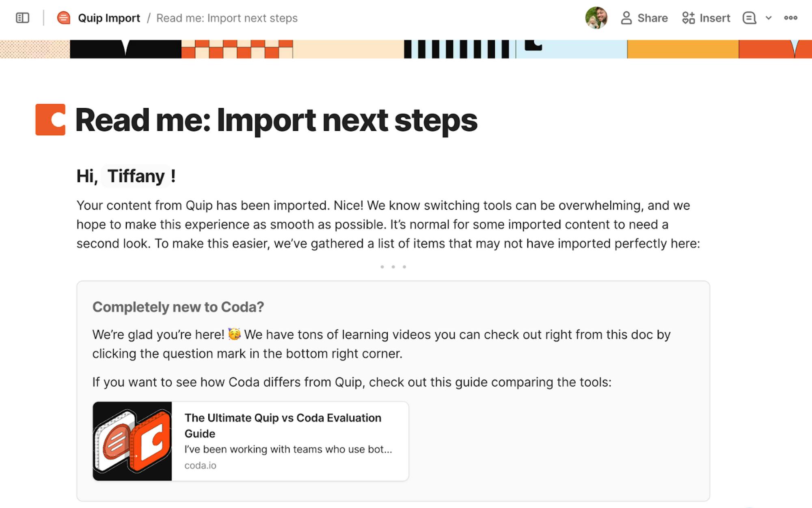The height and width of the screenshot is (508, 812).
Task: Click the colorful cover banner image
Action: click(x=406, y=49)
